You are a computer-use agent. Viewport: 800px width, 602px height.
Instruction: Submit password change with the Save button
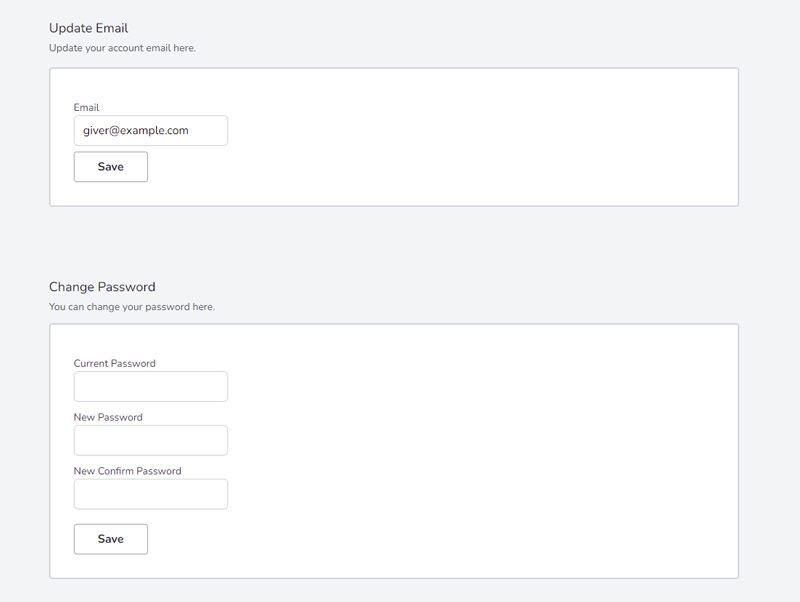point(111,539)
